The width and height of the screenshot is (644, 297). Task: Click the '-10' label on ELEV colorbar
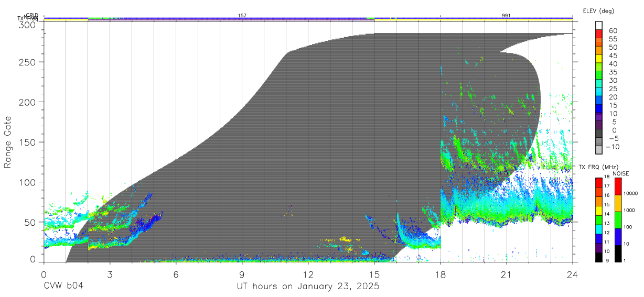tap(613, 147)
